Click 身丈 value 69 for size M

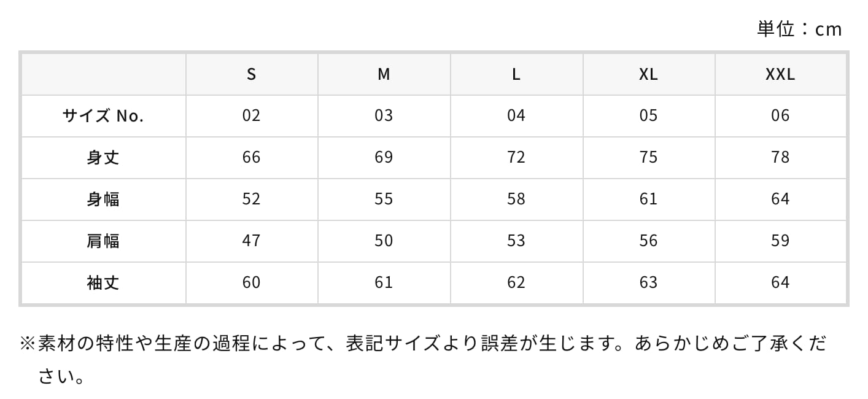(x=384, y=157)
